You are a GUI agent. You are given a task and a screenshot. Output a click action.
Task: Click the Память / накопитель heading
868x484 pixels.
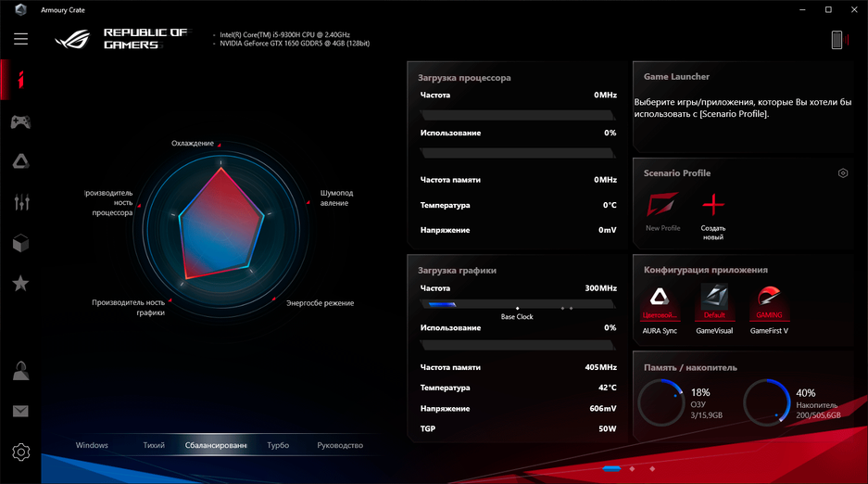pyautogui.click(x=690, y=368)
